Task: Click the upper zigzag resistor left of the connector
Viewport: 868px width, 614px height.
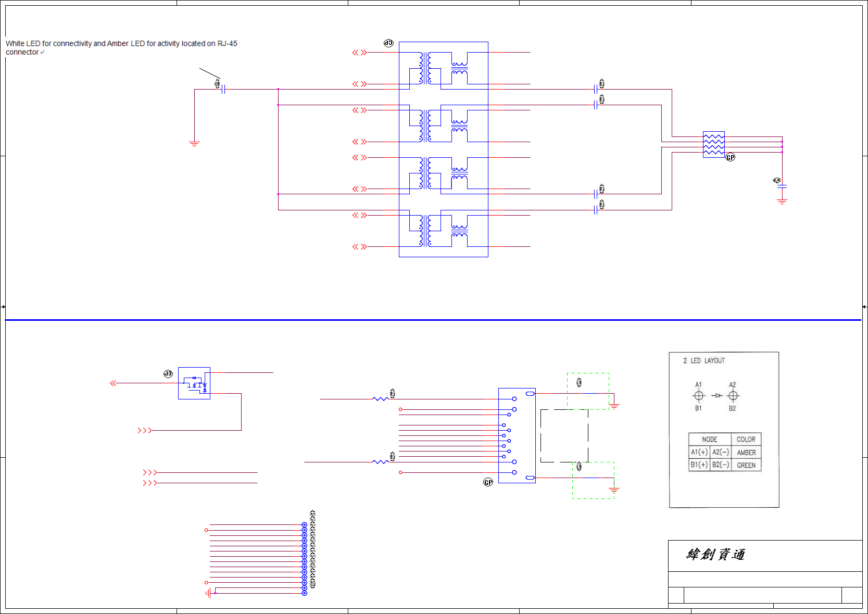Action: [x=381, y=399]
